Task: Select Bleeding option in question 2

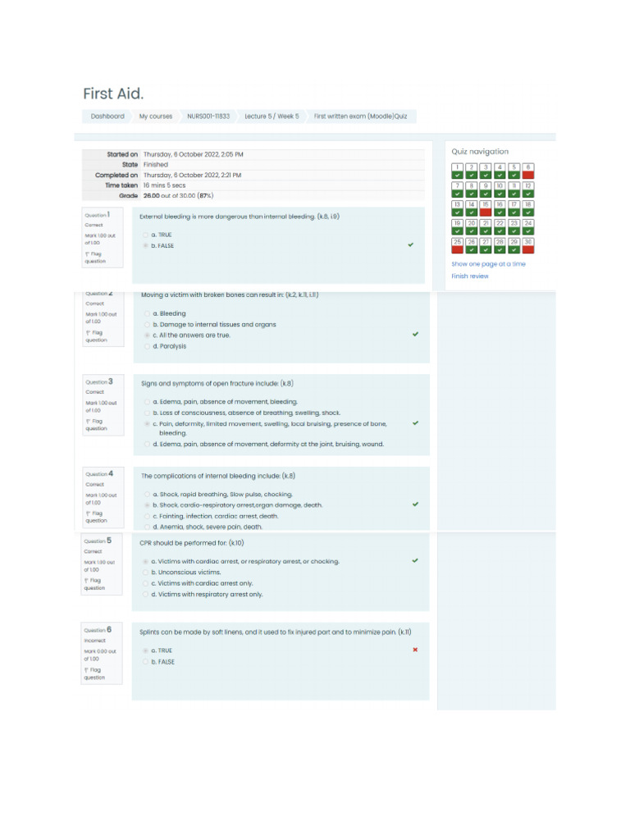Action: 148,314
